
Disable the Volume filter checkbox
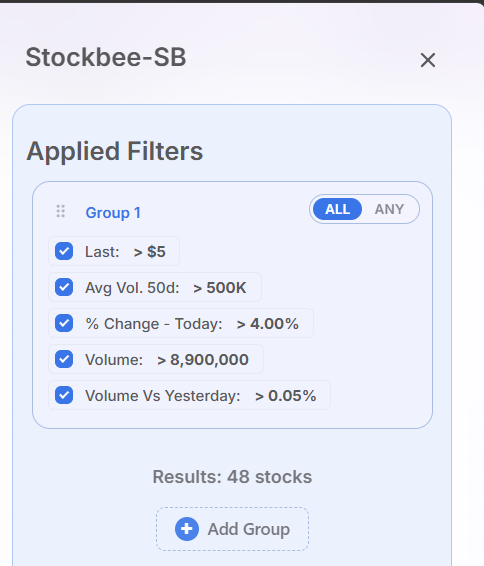64,359
